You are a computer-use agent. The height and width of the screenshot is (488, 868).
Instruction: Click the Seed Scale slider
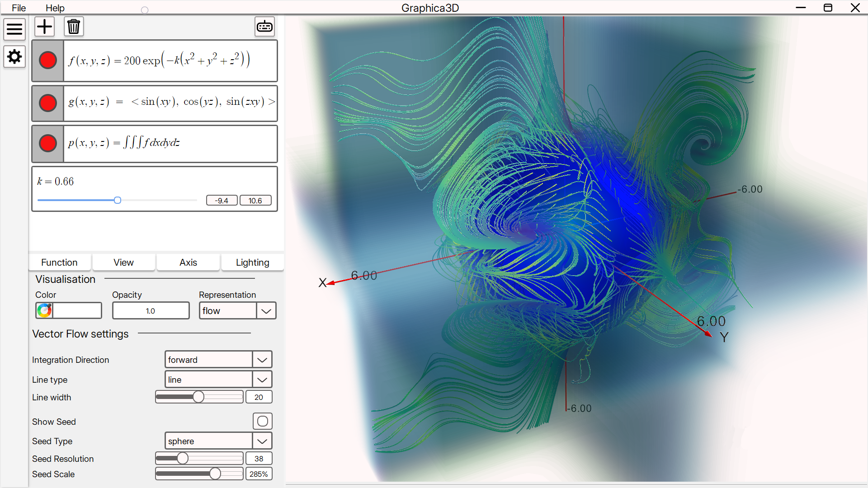point(199,474)
